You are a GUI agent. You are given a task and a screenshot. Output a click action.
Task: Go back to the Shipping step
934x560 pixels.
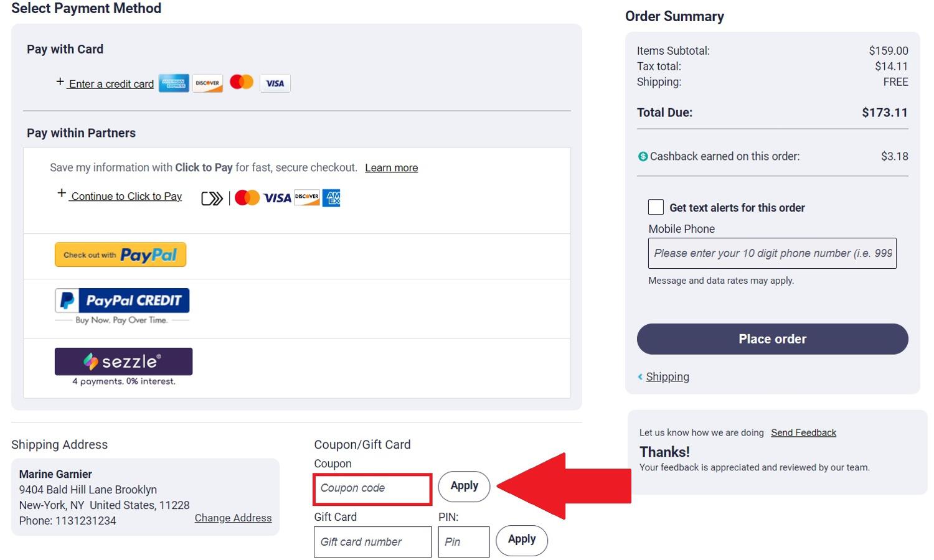667,376
